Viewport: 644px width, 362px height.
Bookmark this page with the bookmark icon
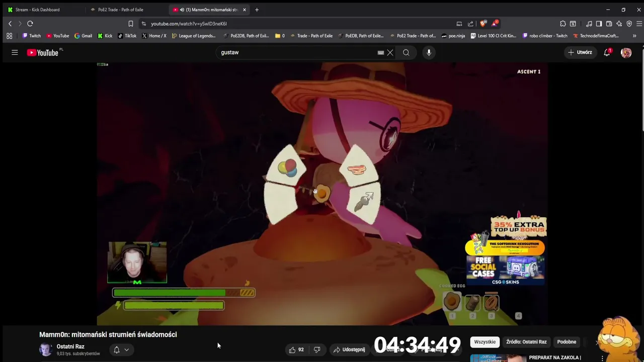click(131, 24)
